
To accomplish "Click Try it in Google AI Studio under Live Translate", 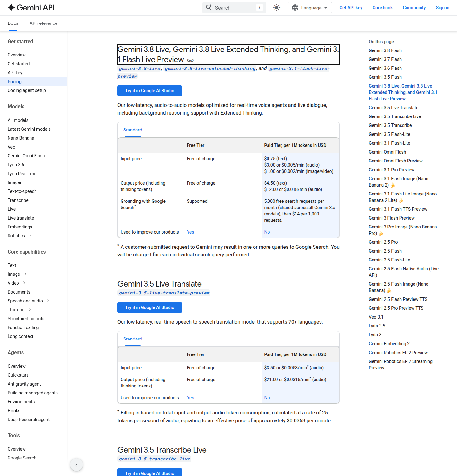I will click(149, 307).
